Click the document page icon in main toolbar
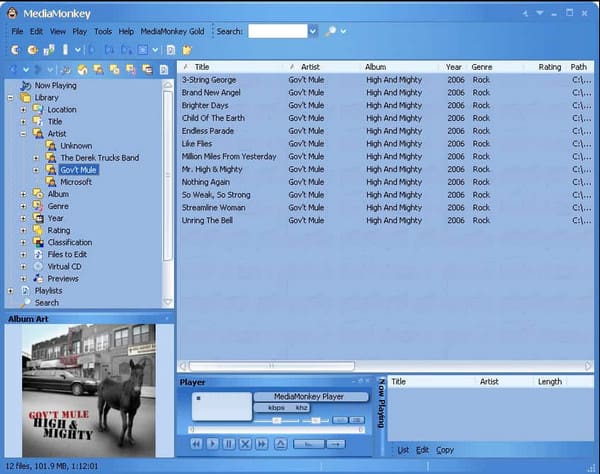This screenshot has height=474, width=600. click(x=171, y=50)
